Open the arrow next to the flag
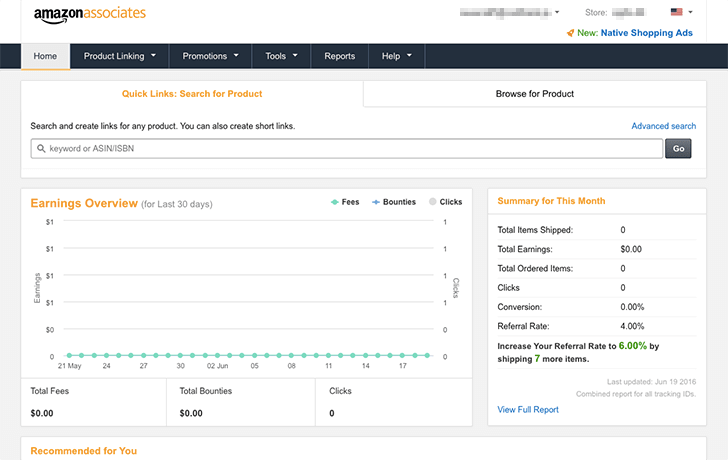 click(690, 12)
